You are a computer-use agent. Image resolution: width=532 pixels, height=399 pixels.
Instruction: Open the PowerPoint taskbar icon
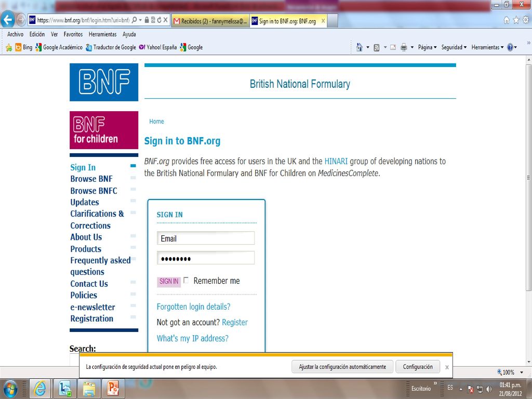[x=113, y=389]
